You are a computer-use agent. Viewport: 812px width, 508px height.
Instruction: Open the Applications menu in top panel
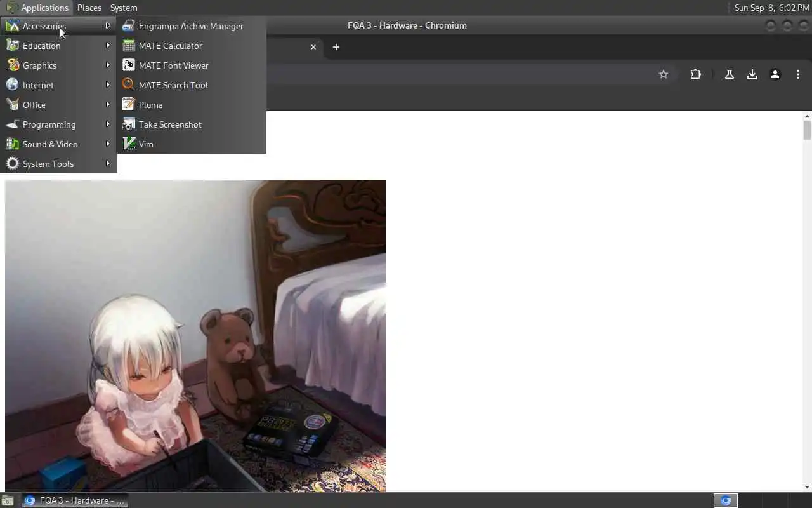click(37, 8)
